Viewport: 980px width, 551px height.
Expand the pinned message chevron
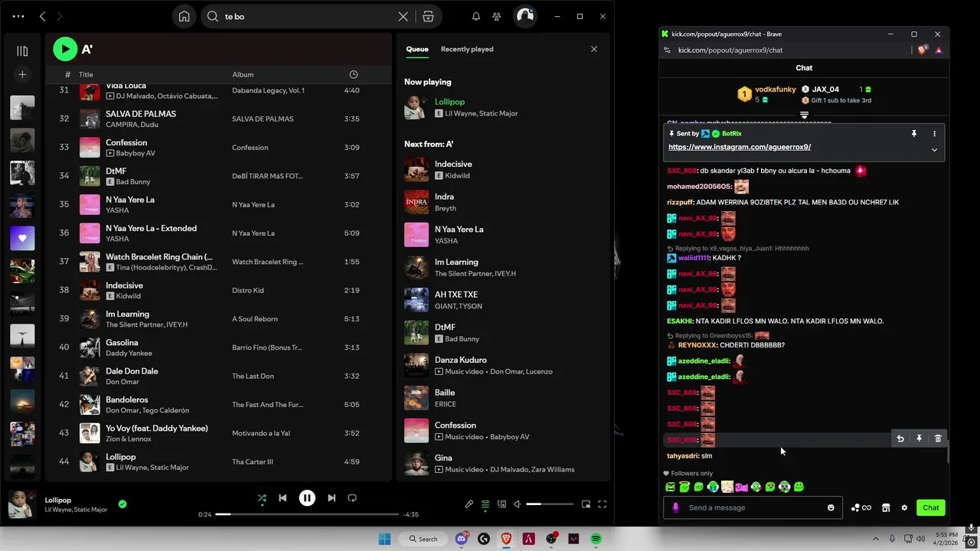click(x=934, y=150)
